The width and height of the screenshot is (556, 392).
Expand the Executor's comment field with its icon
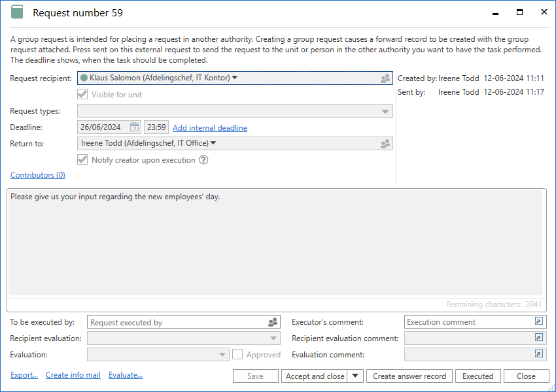pos(538,322)
